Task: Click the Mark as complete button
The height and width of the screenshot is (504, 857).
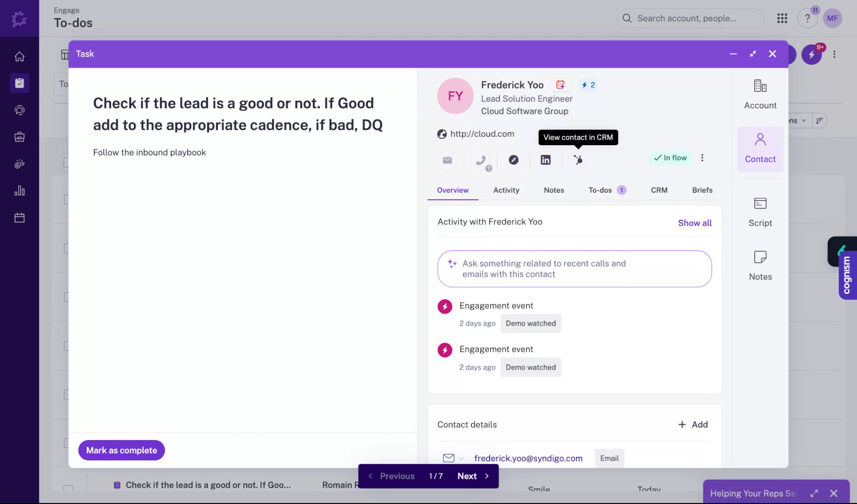Action: 121,450
